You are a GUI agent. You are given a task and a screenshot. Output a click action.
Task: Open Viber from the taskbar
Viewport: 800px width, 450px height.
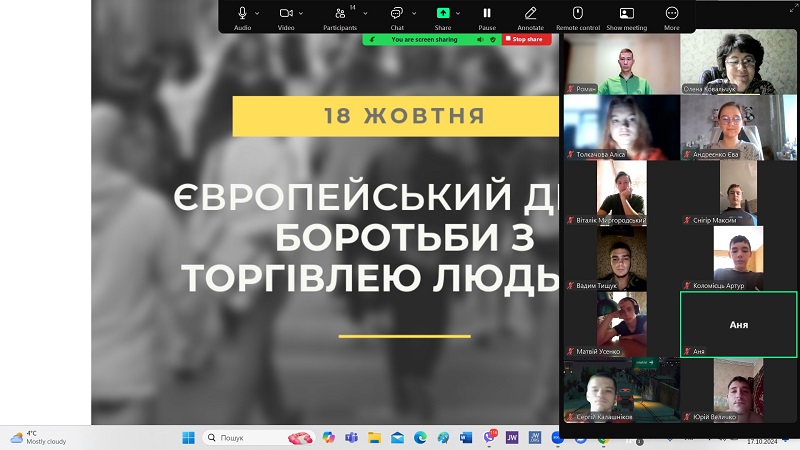(x=489, y=437)
